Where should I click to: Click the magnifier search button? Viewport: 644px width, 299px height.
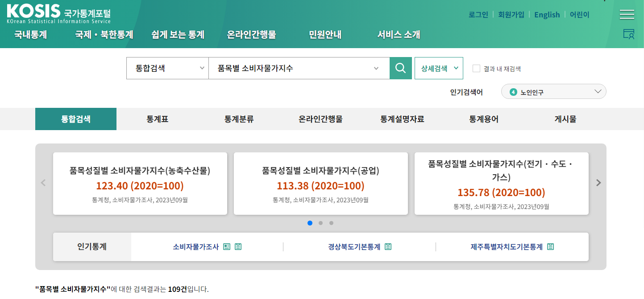tap(401, 68)
